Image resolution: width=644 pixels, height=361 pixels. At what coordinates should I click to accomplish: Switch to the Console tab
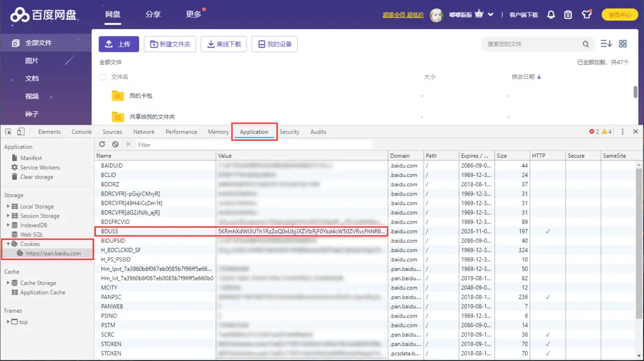[x=82, y=132]
